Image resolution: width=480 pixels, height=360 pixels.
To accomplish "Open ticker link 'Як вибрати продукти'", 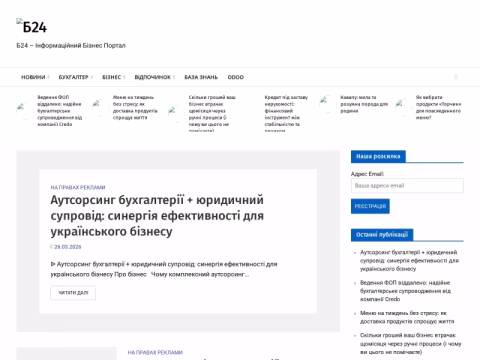I will tap(439, 107).
